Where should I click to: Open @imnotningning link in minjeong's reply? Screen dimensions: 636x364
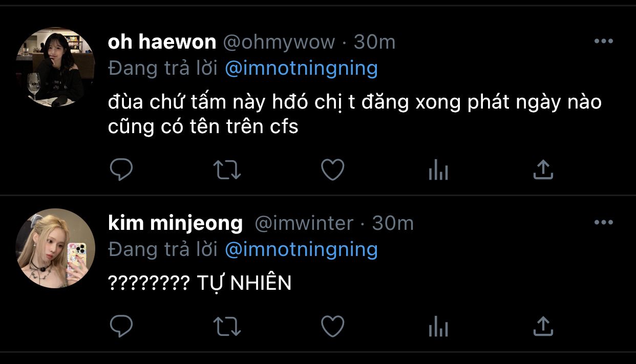(x=301, y=249)
